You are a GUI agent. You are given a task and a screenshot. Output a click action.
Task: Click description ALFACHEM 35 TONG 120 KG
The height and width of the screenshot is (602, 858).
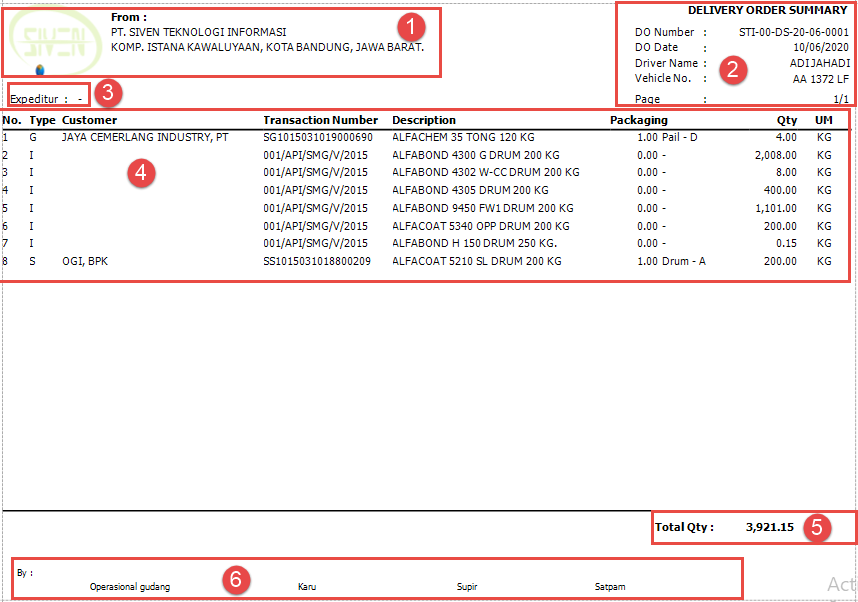[463, 137]
